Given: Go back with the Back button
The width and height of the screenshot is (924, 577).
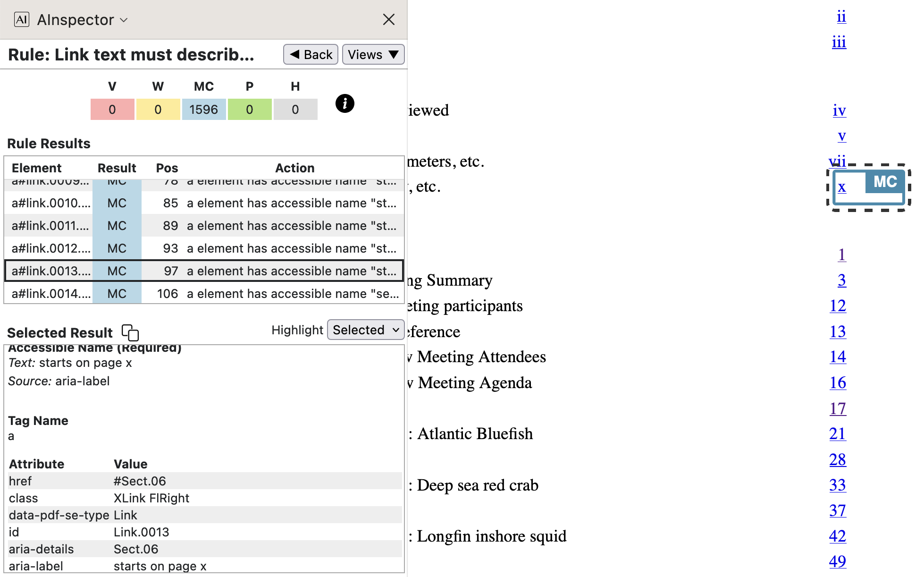Looking at the screenshot, I should (x=311, y=55).
